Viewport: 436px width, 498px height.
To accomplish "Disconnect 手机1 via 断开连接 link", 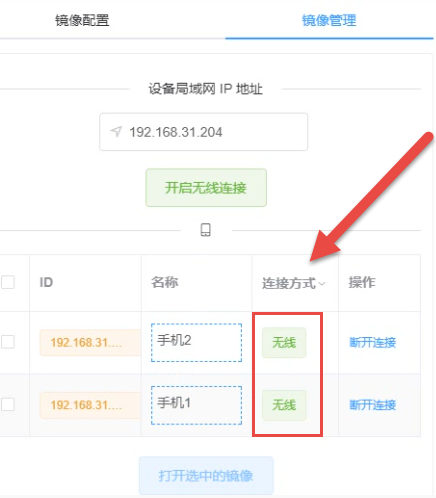I will (x=373, y=405).
